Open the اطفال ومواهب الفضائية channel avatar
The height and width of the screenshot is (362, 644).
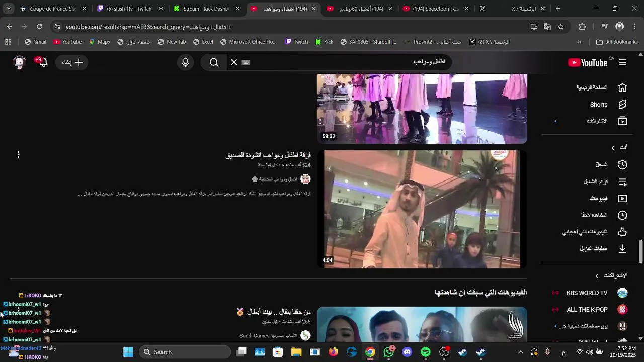305,179
